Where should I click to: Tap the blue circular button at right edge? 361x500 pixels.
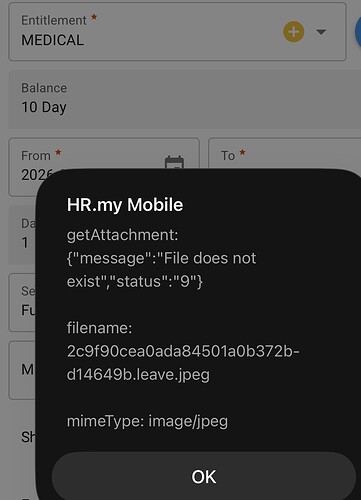coord(358,32)
